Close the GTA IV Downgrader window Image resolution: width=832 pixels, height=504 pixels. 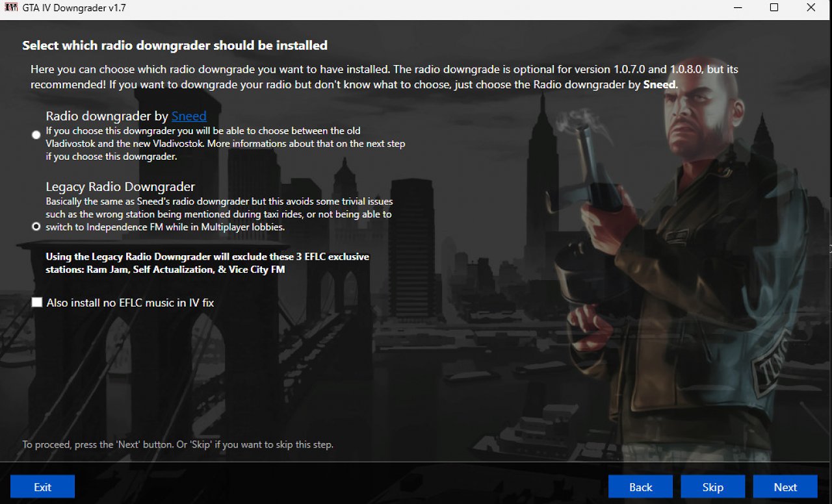coord(811,8)
